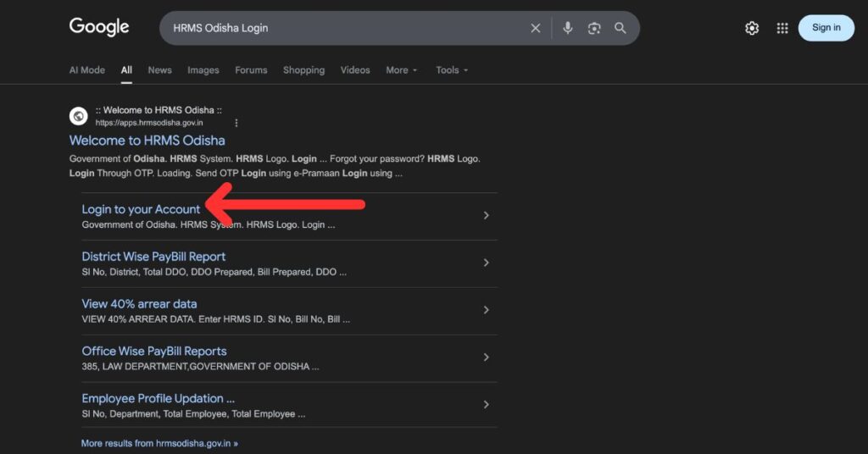Open three-dot menu beside HRMS result
This screenshot has height=454, width=868.
point(236,123)
